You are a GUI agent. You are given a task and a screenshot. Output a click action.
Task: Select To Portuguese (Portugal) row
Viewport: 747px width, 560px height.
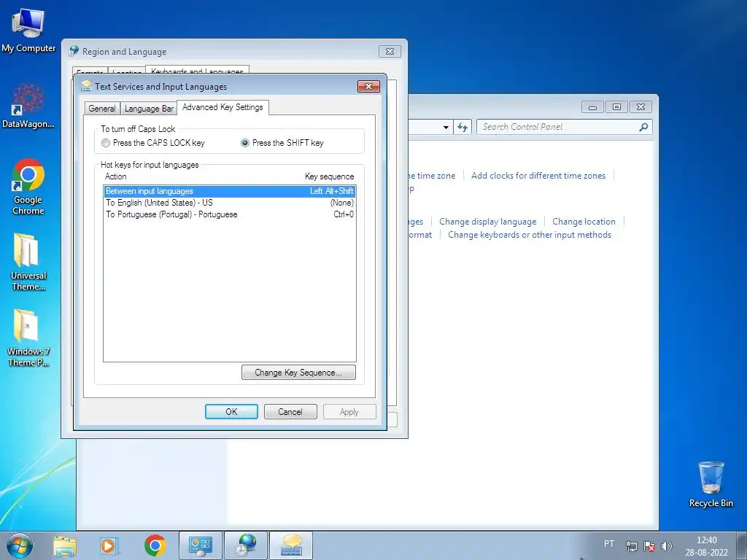(230, 214)
